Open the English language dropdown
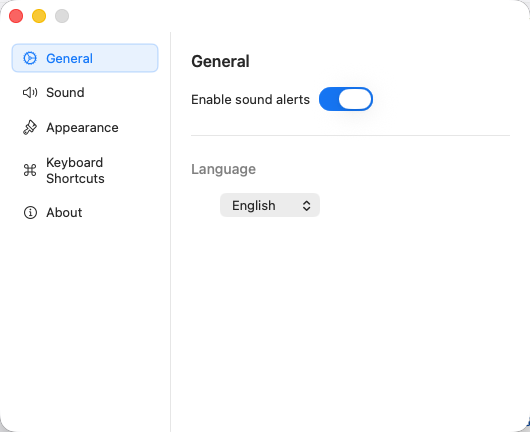This screenshot has height=432, width=530. pos(270,205)
